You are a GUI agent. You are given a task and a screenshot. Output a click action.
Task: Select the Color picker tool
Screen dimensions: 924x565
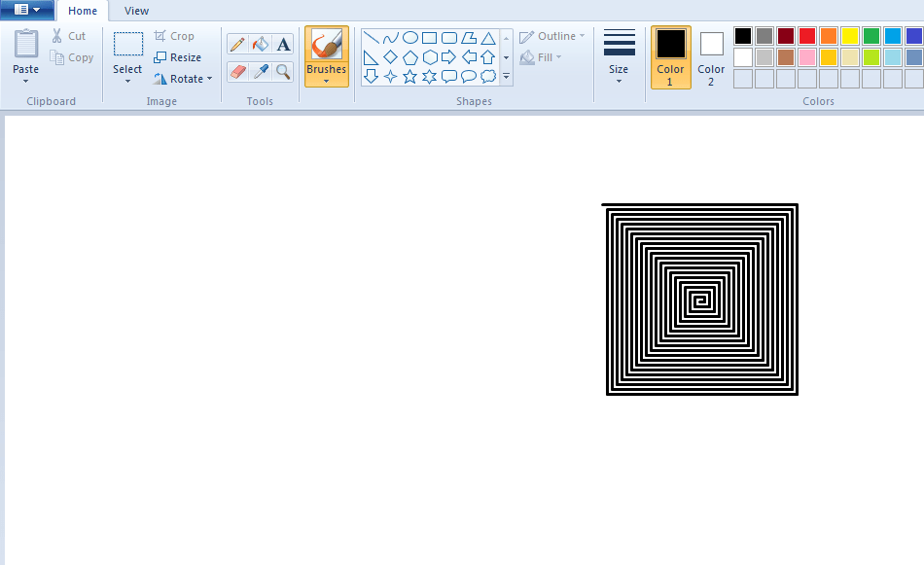pyautogui.click(x=260, y=71)
